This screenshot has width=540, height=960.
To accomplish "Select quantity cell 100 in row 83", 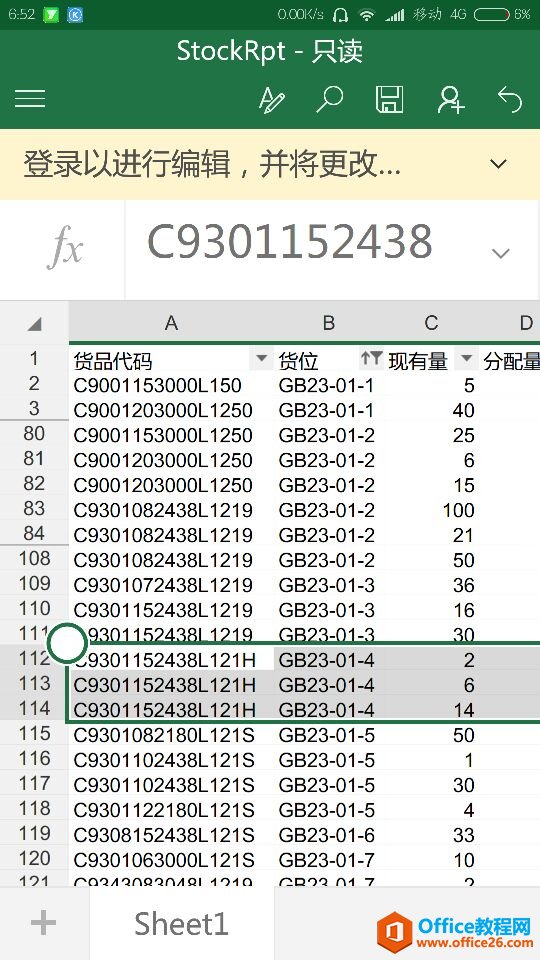I will point(432,511).
